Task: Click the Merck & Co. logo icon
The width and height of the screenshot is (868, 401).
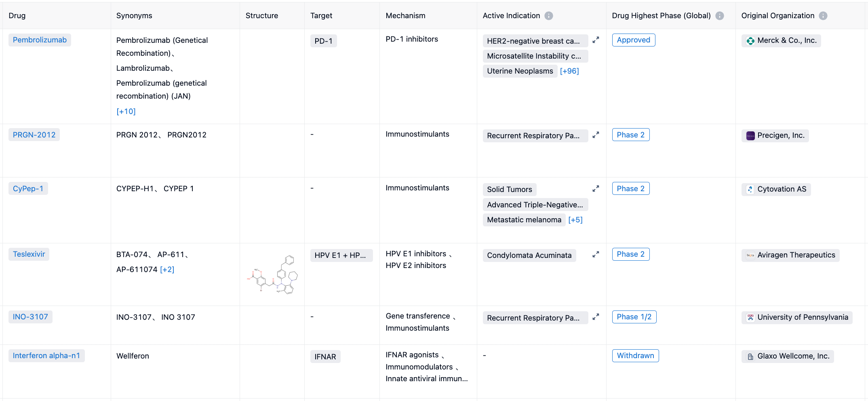Action: (x=750, y=41)
